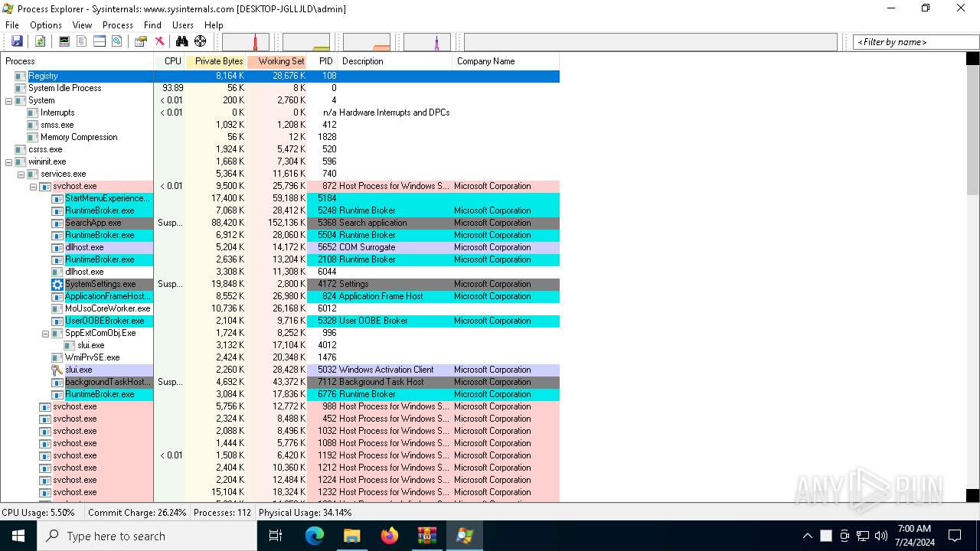Sort by the Process column header
The height and width of the screenshot is (551, 980).
pyautogui.click(x=77, y=61)
